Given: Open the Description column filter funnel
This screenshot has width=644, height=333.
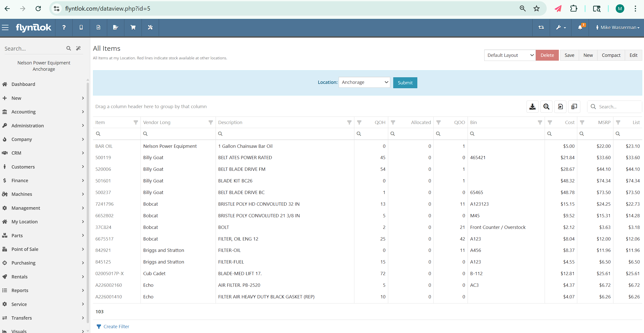Looking at the screenshot, I should point(349,123).
